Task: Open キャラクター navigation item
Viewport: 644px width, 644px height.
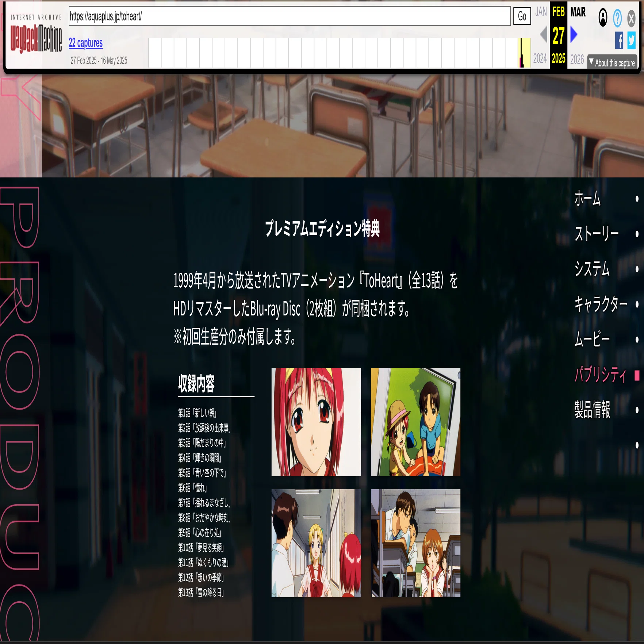Action: (601, 304)
